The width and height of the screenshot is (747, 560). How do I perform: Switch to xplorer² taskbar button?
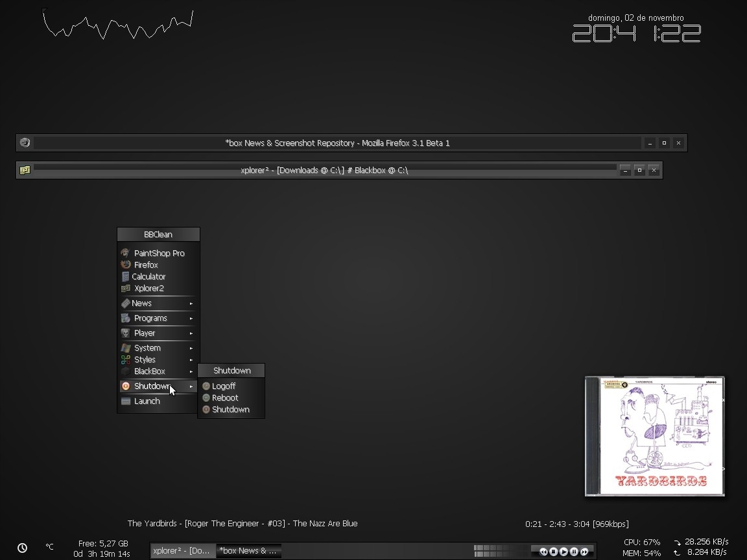(x=183, y=550)
